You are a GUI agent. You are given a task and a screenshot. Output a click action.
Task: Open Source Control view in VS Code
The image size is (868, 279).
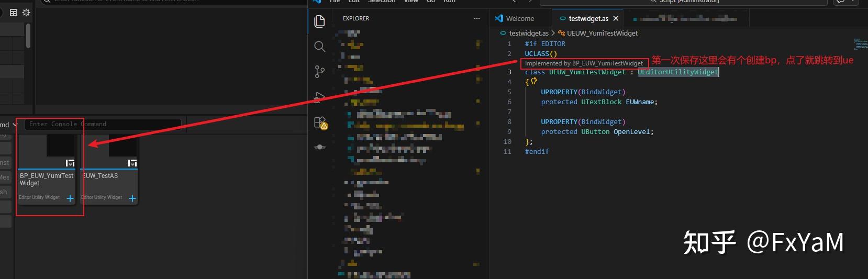[319, 72]
